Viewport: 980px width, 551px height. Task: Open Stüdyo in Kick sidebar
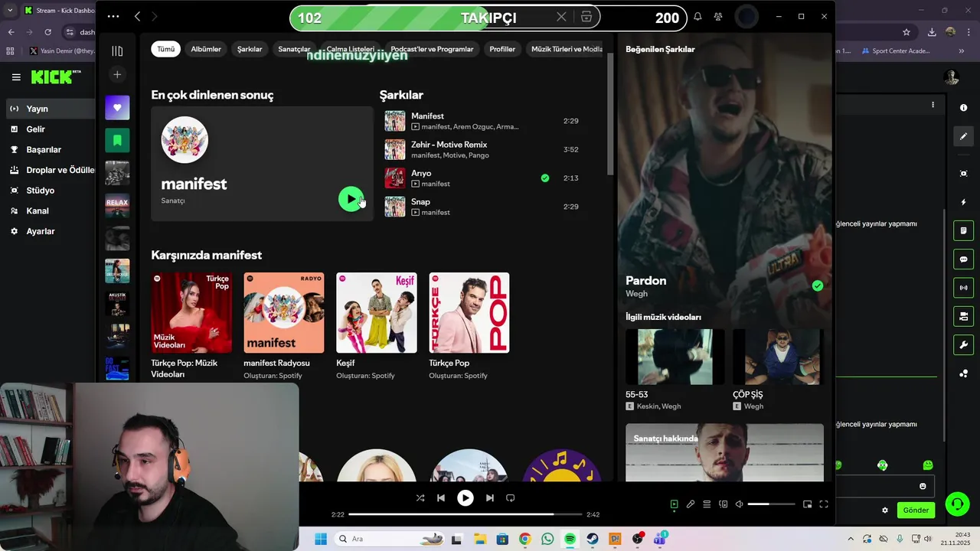[x=51, y=190]
